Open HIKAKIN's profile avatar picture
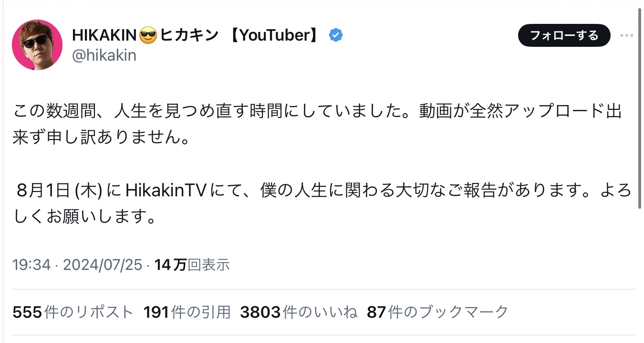 [x=37, y=45]
